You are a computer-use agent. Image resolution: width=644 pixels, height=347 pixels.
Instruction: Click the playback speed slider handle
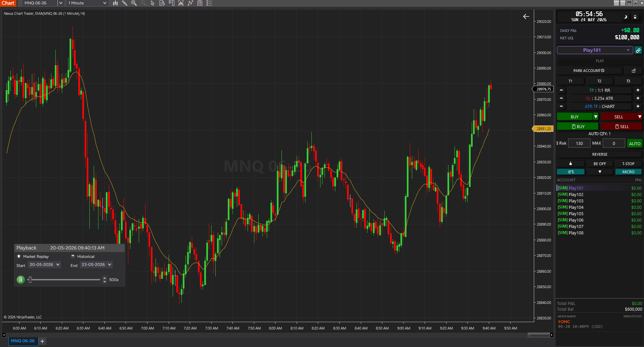[x=30, y=279]
